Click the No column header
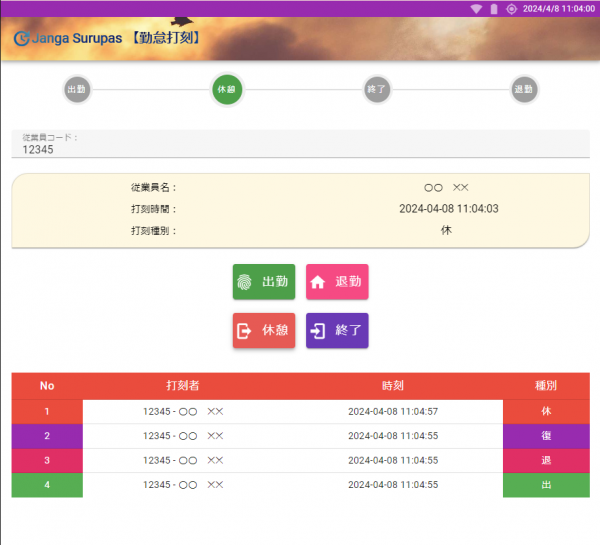The width and height of the screenshot is (600, 545). [47, 386]
